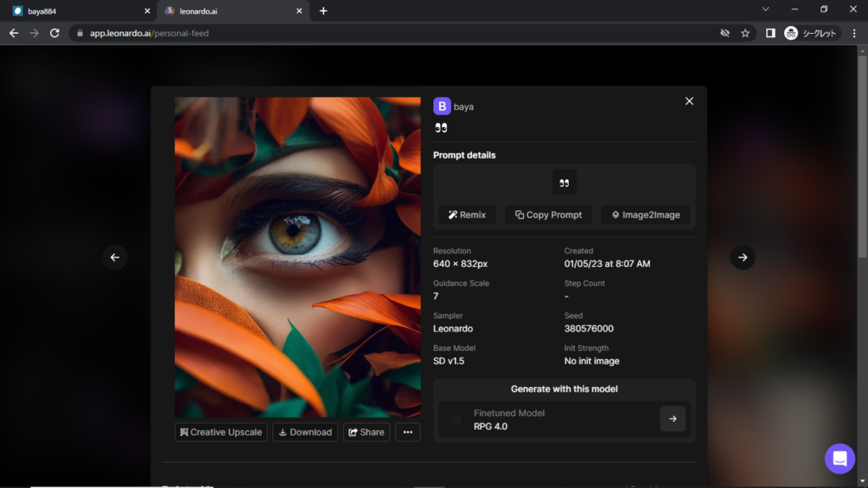The height and width of the screenshot is (488, 868).
Task: Copy the prompt with Copy Prompt
Action: point(548,215)
